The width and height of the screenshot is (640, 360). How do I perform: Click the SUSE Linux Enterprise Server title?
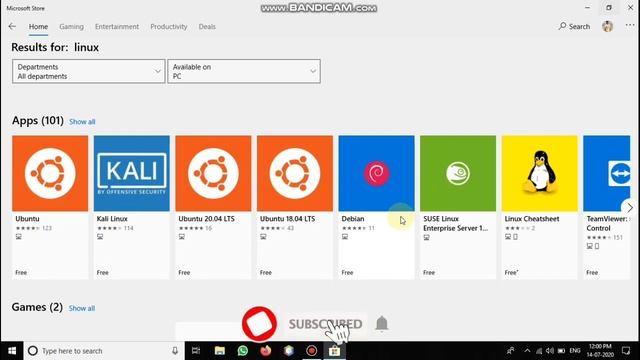point(456,223)
